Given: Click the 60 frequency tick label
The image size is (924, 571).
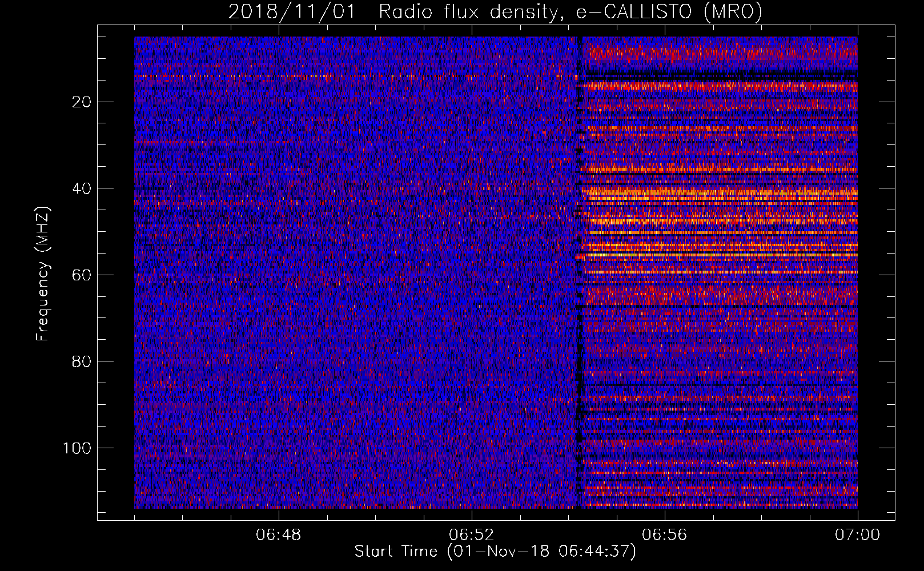Looking at the screenshot, I should 82,275.
